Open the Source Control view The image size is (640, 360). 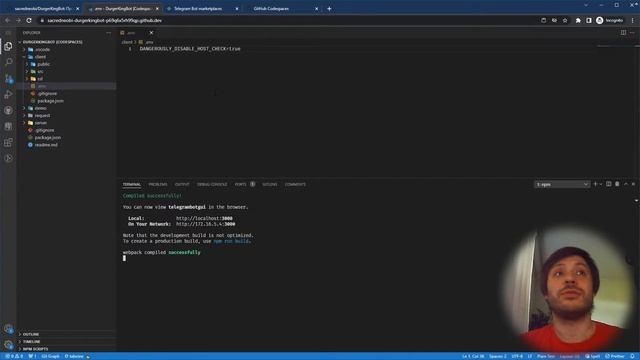point(8,78)
